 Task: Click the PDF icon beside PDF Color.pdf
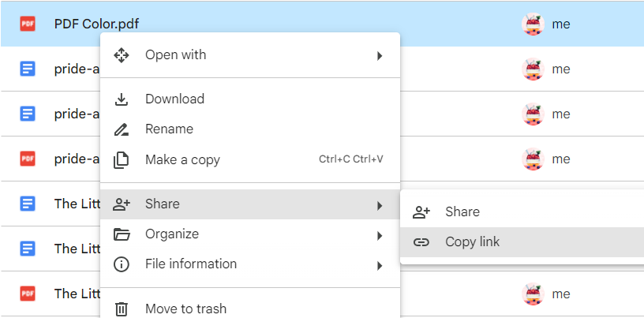tap(28, 24)
